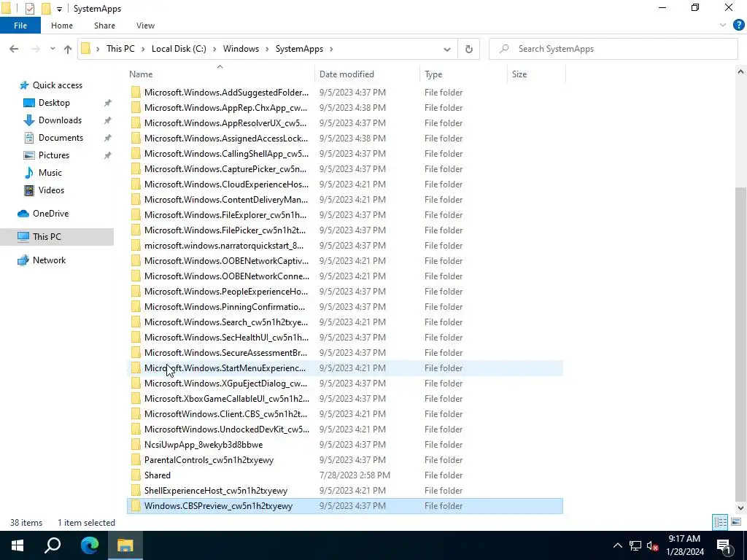Click the vertical scrollbar thumb

[740, 343]
